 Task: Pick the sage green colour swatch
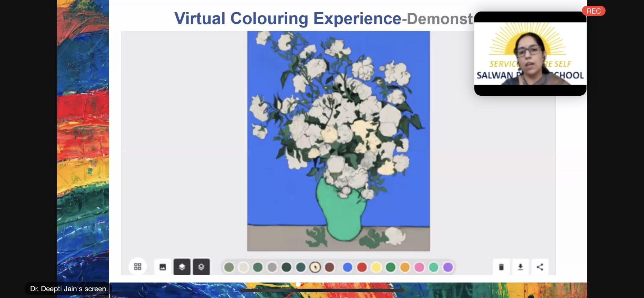[x=229, y=267]
